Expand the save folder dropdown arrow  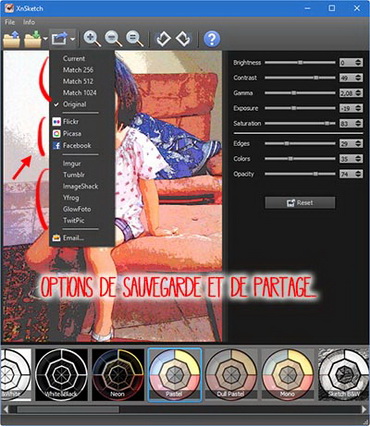45,39
